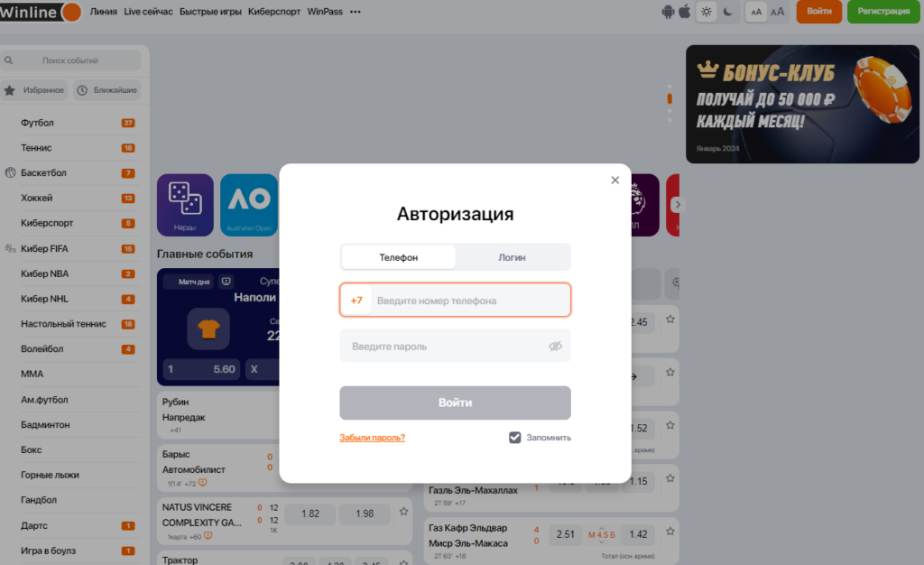Pick odds 1.82 for NATUS VINCERE
Viewport: 924px width, 565px height.
310,514
